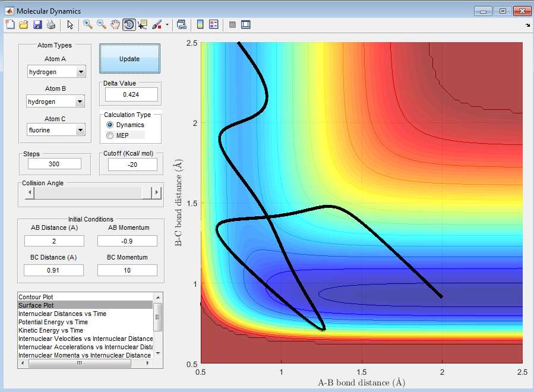The width and height of the screenshot is (534, 392).
Task: Click the Steps input field
Action: pos(54,164)
